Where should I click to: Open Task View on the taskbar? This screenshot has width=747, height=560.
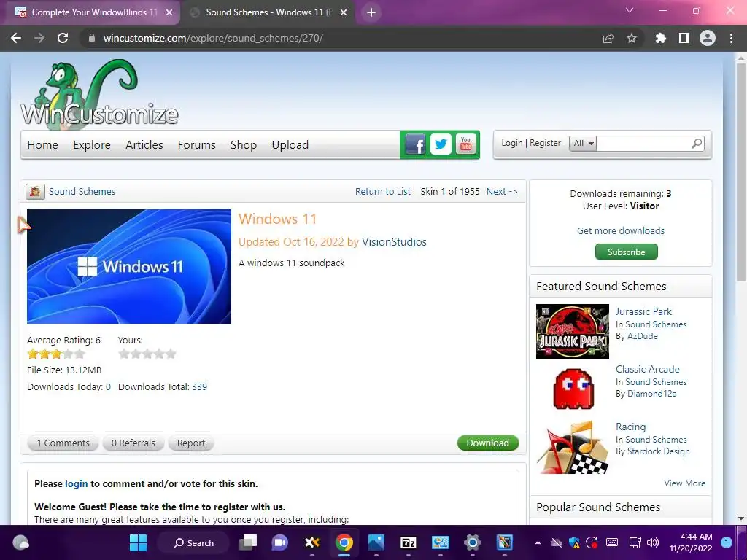tap(248, 542)
